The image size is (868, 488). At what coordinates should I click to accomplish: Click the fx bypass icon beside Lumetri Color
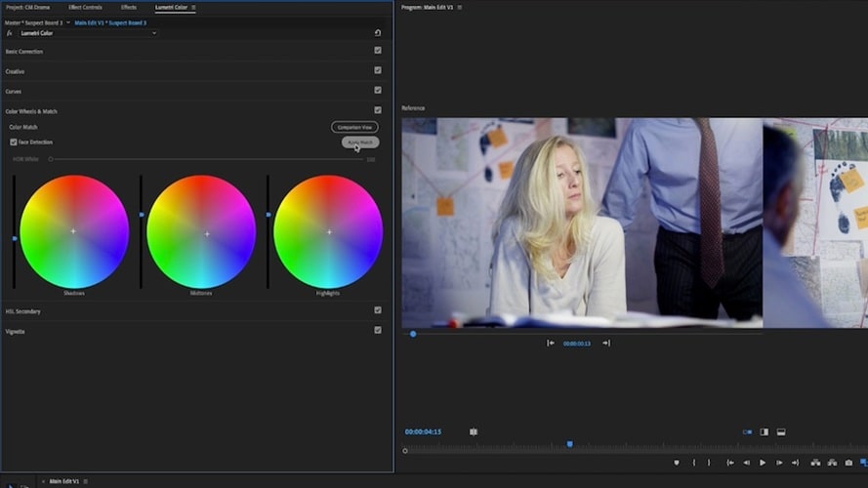click(x=10, y=33)
